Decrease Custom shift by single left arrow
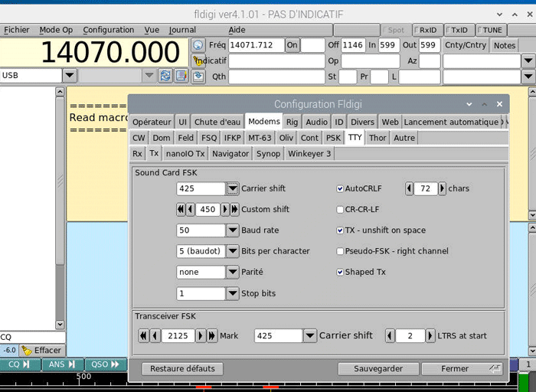This screenshot has width=536, height=392. [x=190, y=209]
